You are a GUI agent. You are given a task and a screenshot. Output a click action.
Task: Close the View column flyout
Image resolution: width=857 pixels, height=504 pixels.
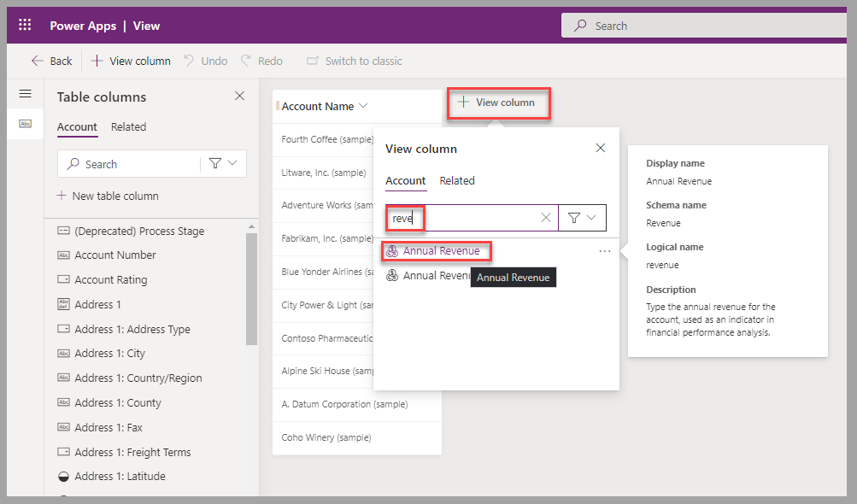coord(600,148)
